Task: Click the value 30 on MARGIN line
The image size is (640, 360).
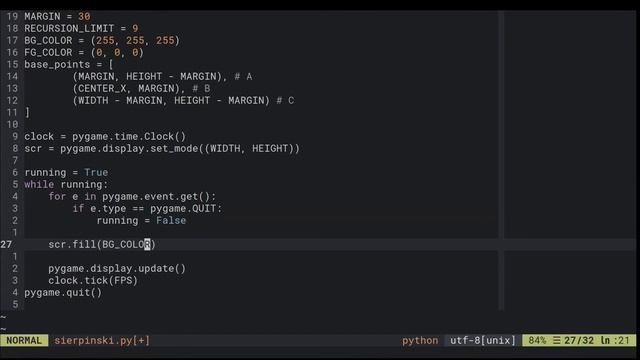Action: (84, 16)
